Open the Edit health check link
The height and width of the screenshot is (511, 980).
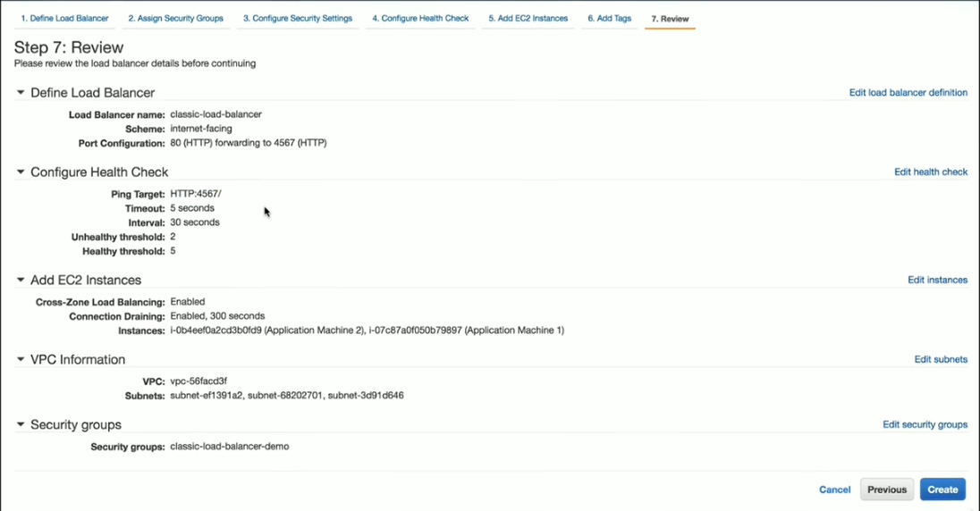[x=931, y=172]
